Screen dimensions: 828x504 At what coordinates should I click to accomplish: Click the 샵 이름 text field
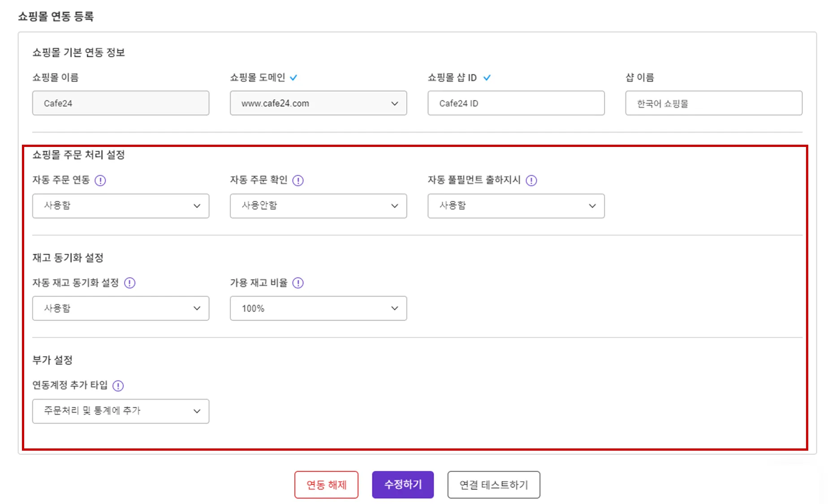click(713, 103)
